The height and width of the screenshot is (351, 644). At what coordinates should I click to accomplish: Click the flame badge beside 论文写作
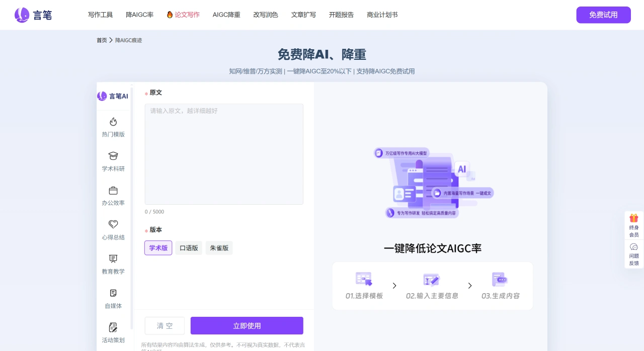169,15
